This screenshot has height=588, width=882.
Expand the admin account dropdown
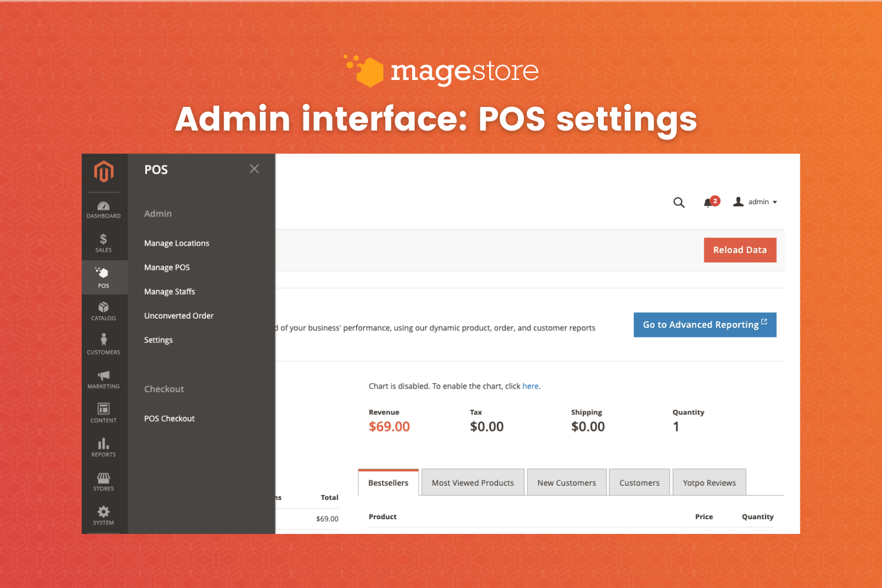[x=755, y=202]
